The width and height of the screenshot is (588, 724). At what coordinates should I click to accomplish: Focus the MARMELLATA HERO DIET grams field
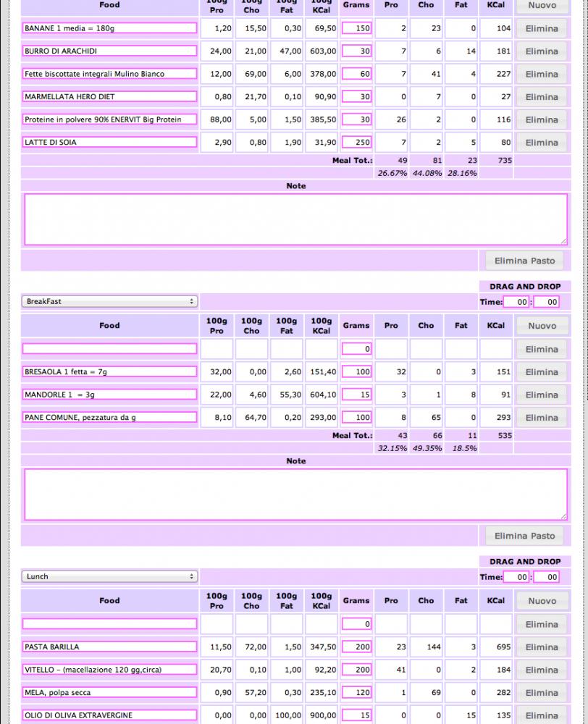pyautogui.click(x=356, y=96)
